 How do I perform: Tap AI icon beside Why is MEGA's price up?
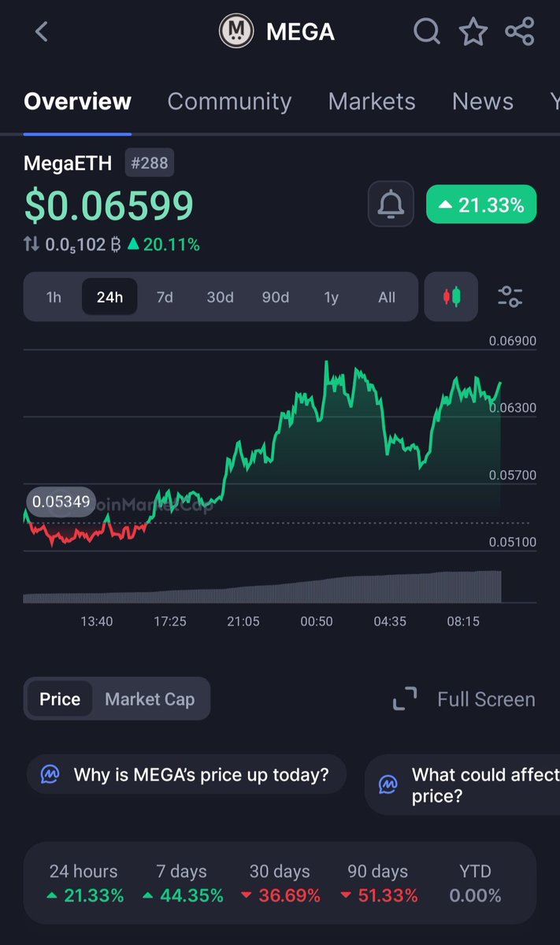coord(49,775)
